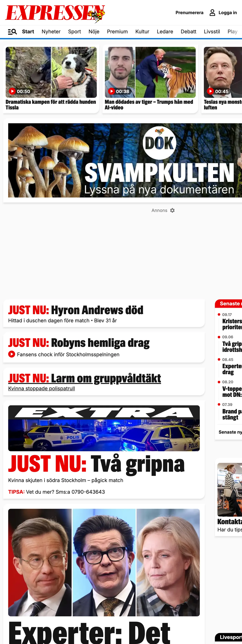Screen dimensions: 242x644
Task: Click the DOK badge on Svampkulten banner
Action: 160,143
